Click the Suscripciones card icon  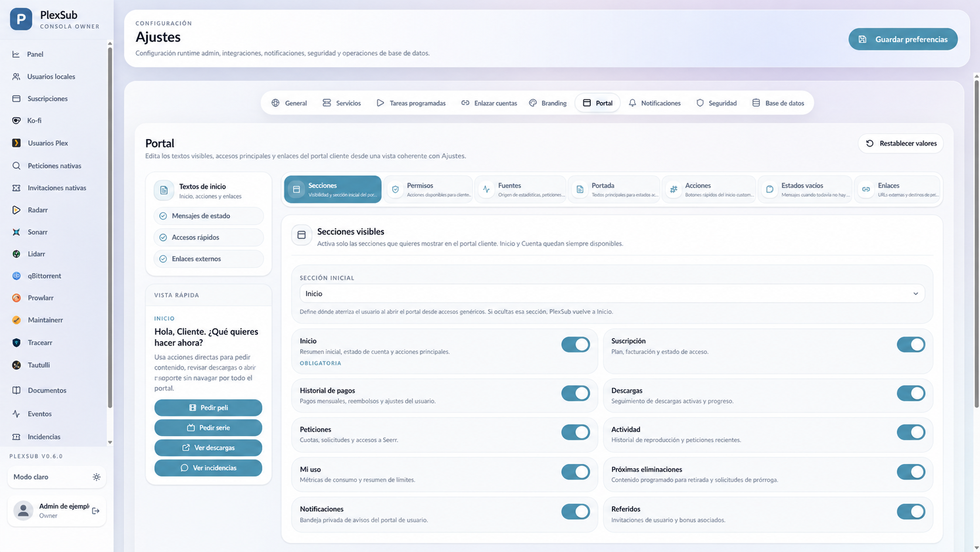(16, 99)
